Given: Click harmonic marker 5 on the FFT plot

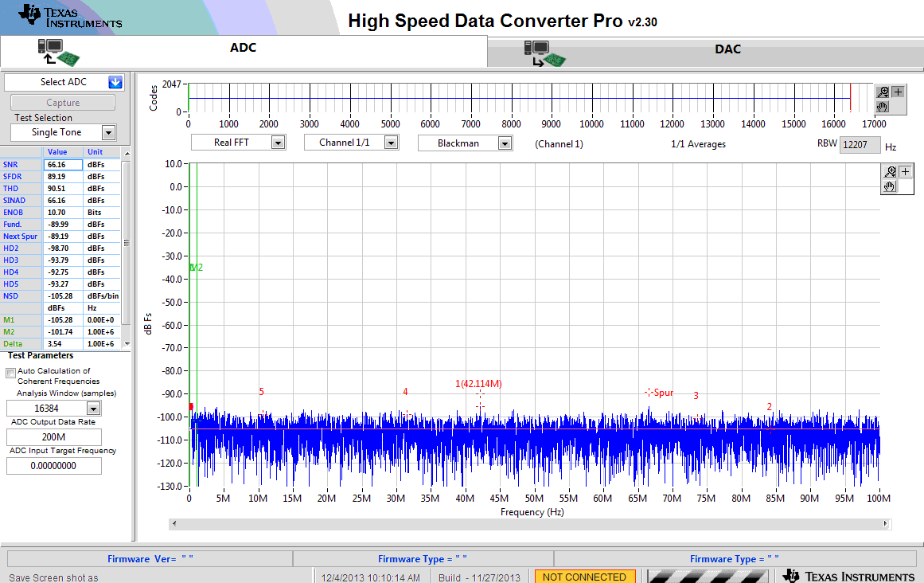Looking at the screenshot, I should pyautogui.click(x=262, y=391).
